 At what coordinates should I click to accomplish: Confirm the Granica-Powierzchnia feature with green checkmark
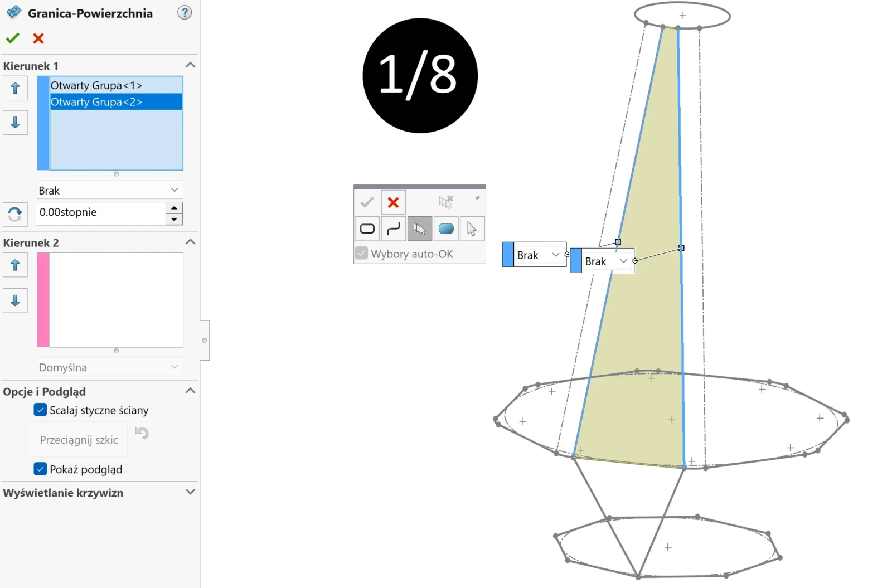[x=12, y=38]
